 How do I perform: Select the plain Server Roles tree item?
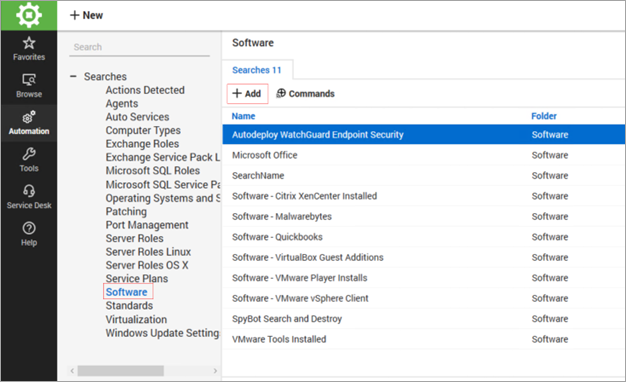(x=135, y=238)
